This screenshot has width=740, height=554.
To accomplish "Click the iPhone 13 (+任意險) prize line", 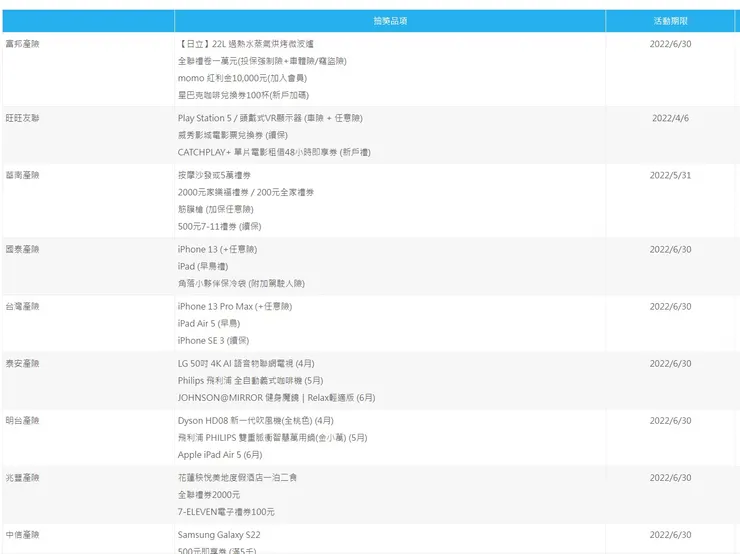I will pyautogui.click(x=217, y=249).
